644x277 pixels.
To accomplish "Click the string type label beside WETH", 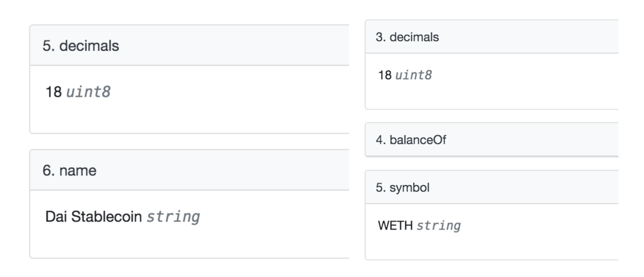I will 439,226.
